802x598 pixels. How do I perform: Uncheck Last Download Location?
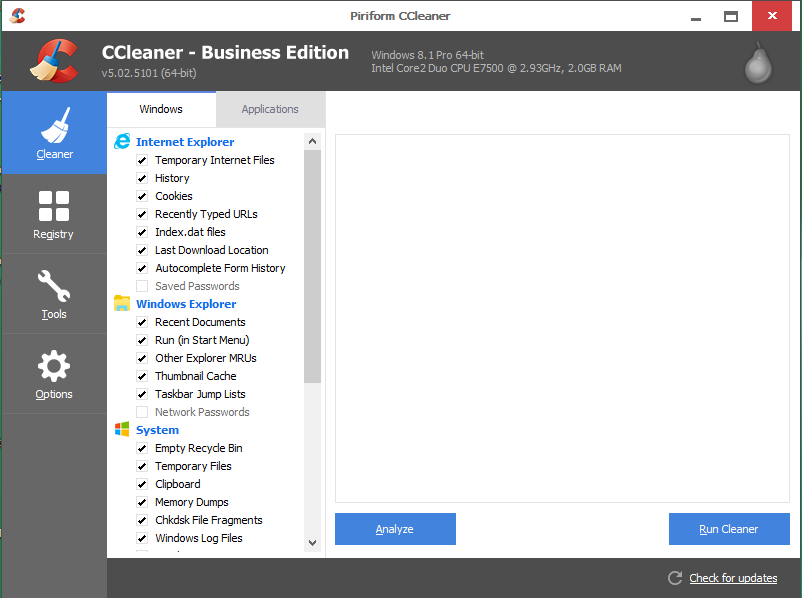pyautogui.click(x=142, y=251)
